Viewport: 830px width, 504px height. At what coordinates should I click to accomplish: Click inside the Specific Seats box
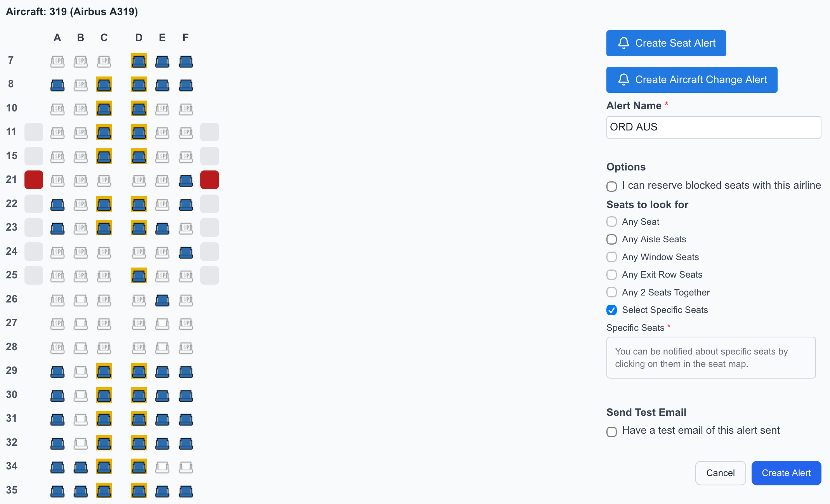pyautogui.click(x=711, y=357)
